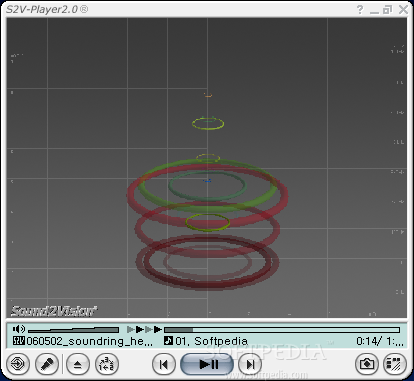Adjust the volume slider

(x=73, y=330)
